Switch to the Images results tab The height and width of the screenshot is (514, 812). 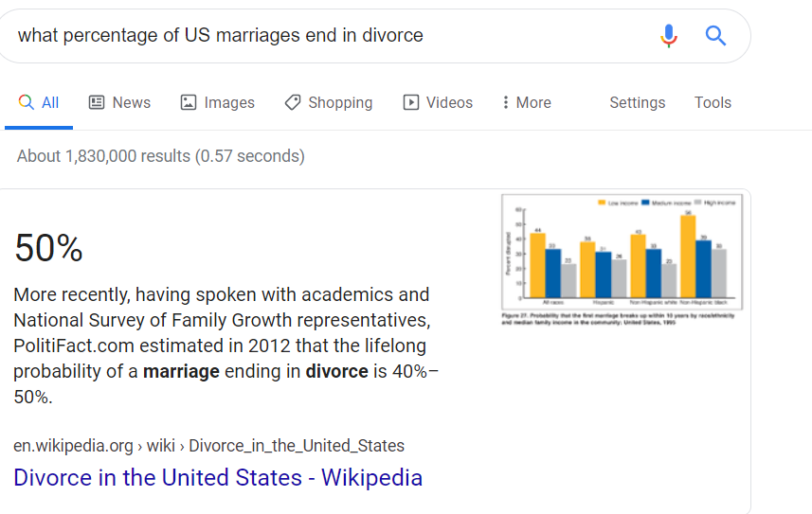tap(218, 102)
